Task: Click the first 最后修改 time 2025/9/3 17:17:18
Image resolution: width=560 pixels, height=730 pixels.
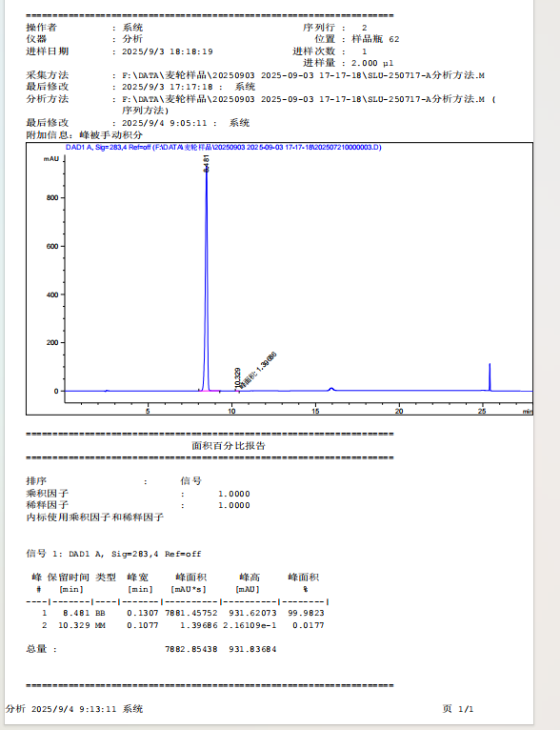Action: [x=168, y=87]
